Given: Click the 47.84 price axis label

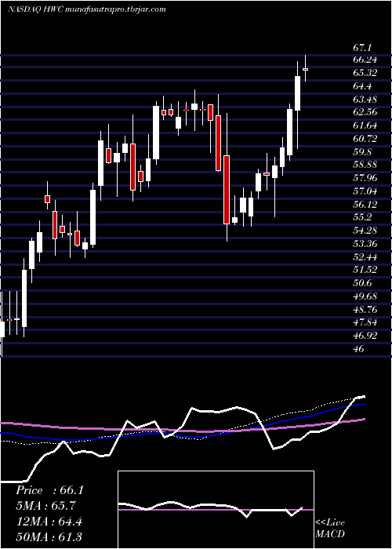Looking at the screenshot, I should coord(365,322).
